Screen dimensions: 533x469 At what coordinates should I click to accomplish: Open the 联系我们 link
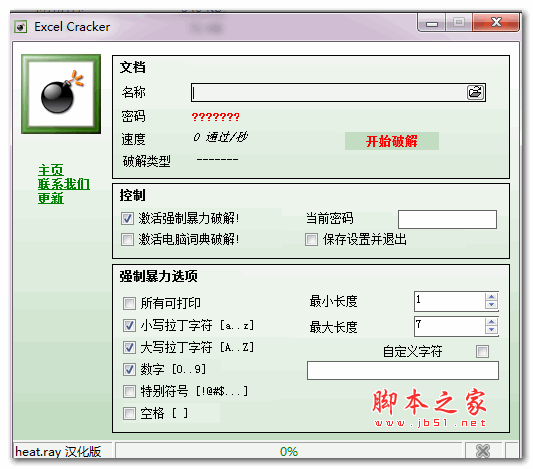(64, 184)
